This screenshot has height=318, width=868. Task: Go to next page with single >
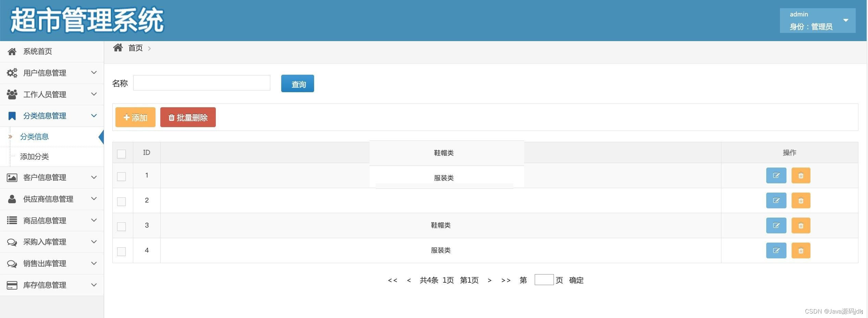(x=489, y=280)
